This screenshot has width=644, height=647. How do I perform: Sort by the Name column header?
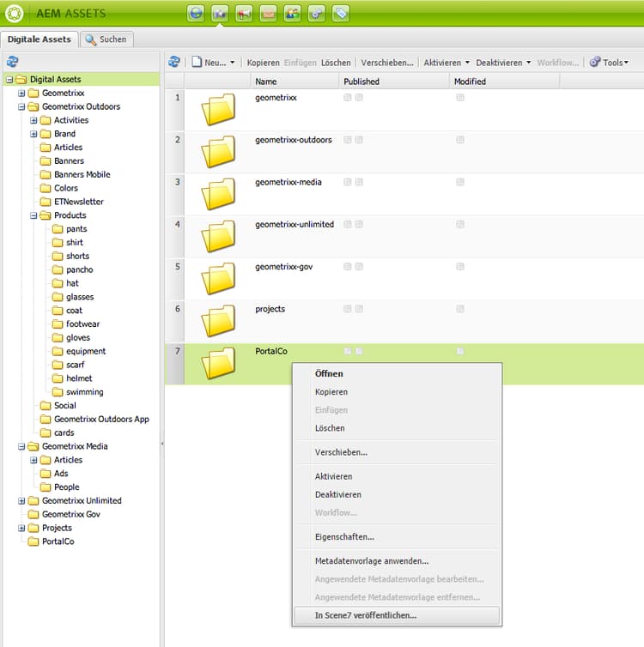[295, 82]
